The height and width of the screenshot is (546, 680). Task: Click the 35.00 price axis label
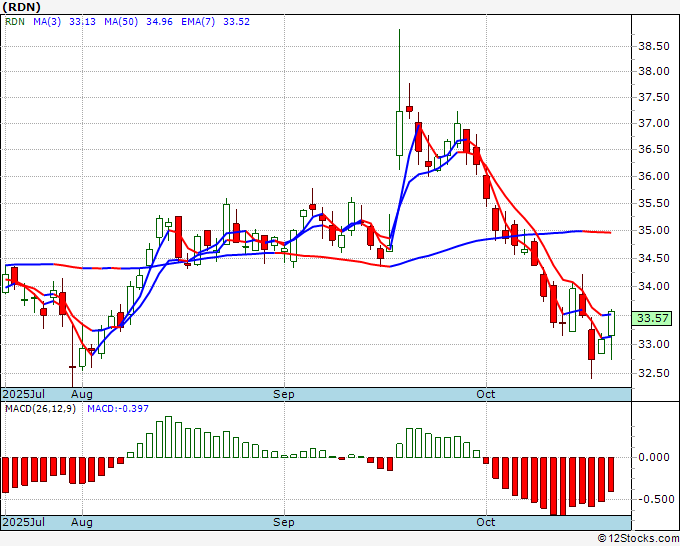pyautogui.click(x=654, y=230)
